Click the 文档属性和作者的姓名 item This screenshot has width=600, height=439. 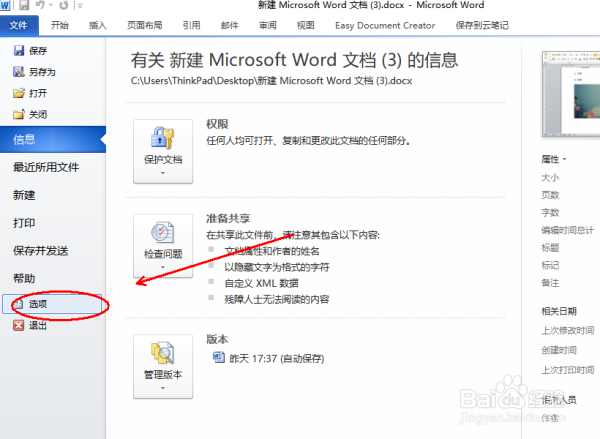tap(272, 251)
